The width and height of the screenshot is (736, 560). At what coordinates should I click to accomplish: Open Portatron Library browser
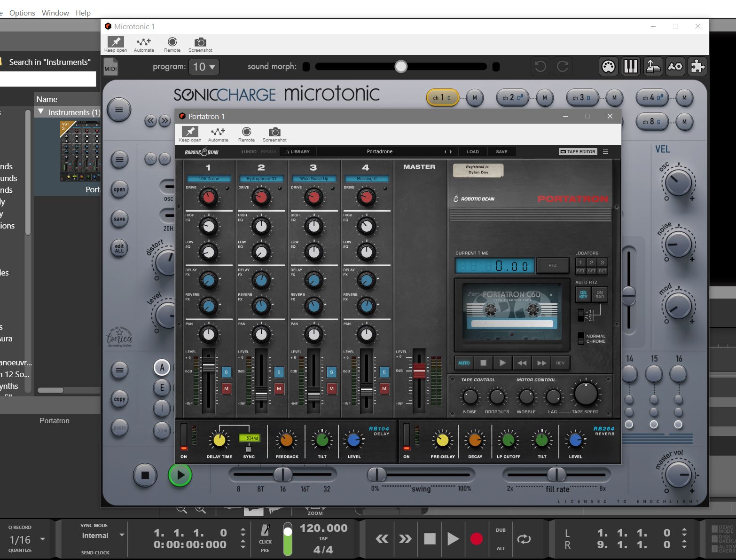point(297,151)
